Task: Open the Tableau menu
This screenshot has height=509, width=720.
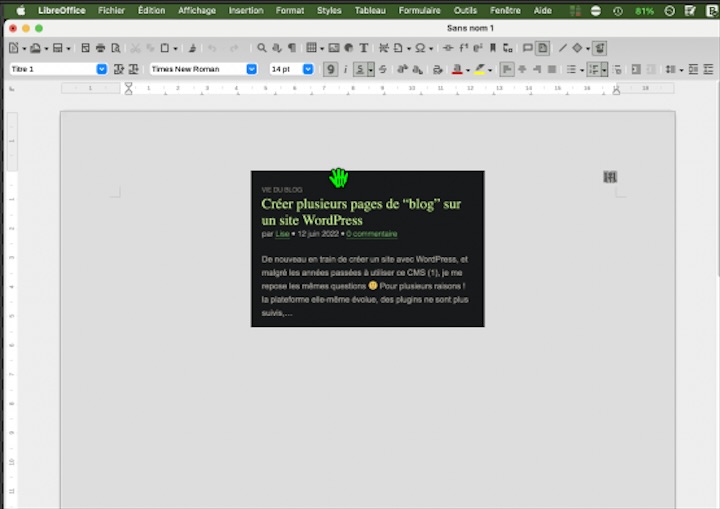Action: (x=371, y=10)
